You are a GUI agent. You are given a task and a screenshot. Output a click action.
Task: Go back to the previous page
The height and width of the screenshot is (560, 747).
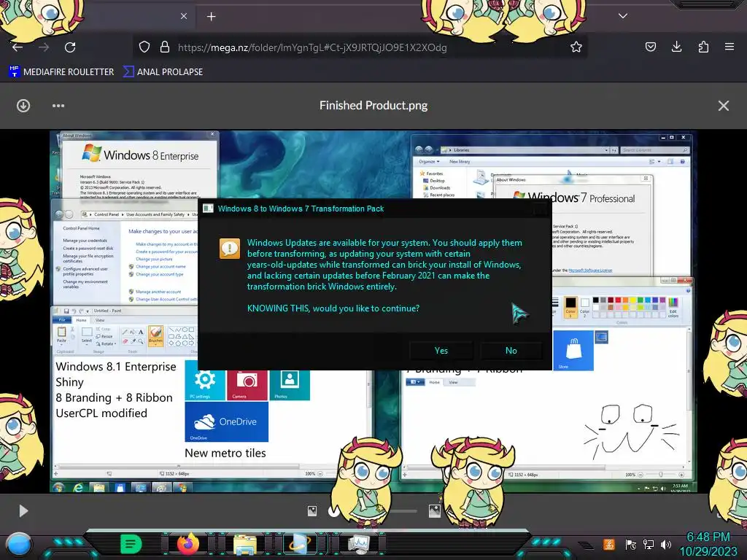pos(18,47)
